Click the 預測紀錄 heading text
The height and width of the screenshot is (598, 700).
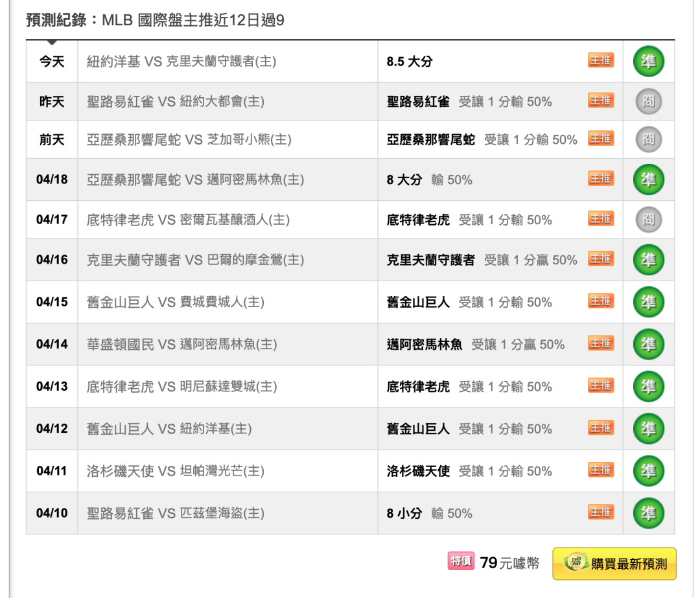pyautogui.click(x=56, y=20)
